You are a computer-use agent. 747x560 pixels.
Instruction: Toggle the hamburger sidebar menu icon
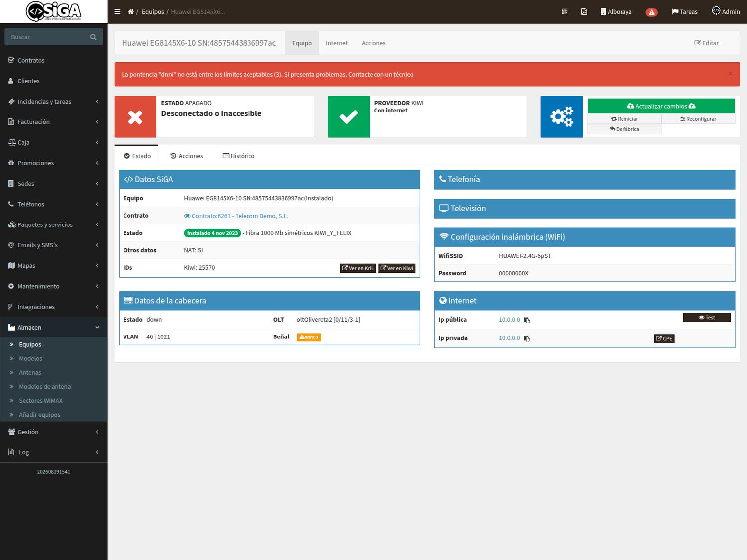117,12
